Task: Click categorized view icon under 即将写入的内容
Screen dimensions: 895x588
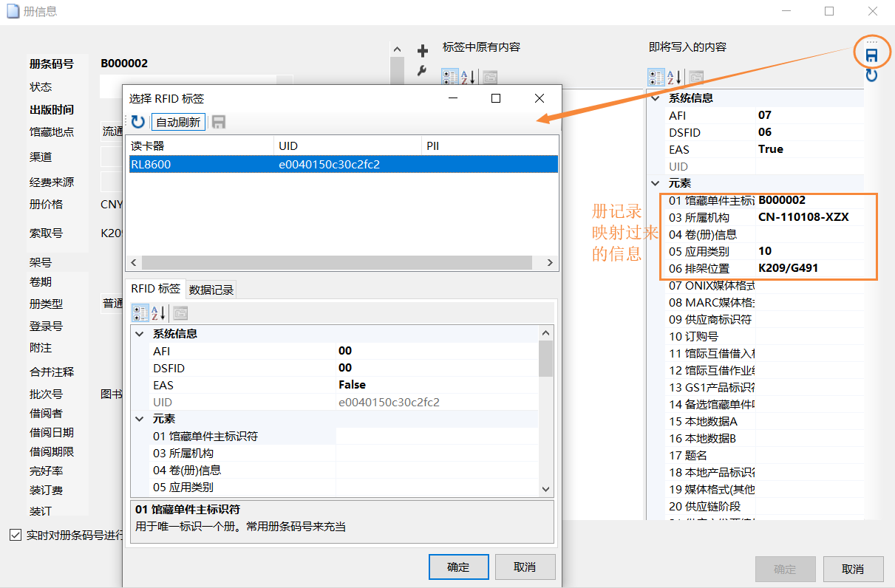Action: coord(656,77)
